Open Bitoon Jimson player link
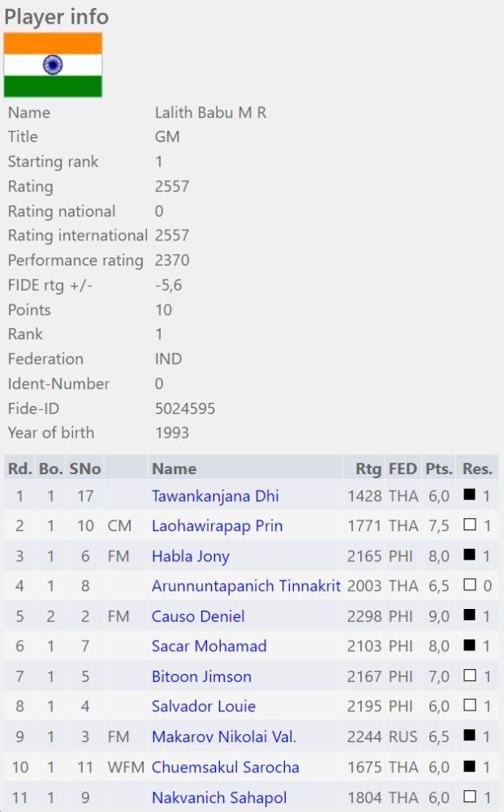Screen dimensions: 504x812 point(201,676)
